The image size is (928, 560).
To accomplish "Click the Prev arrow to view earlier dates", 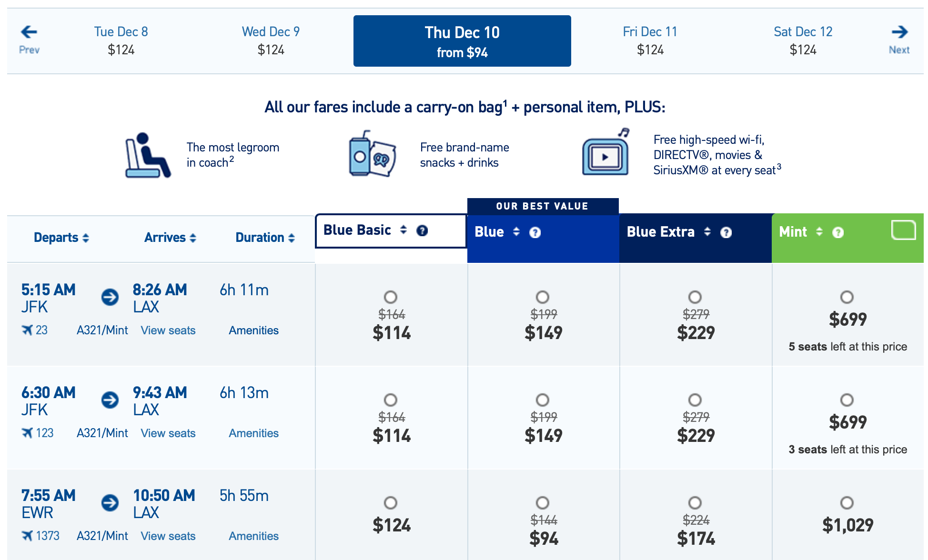I will [28, 32].
